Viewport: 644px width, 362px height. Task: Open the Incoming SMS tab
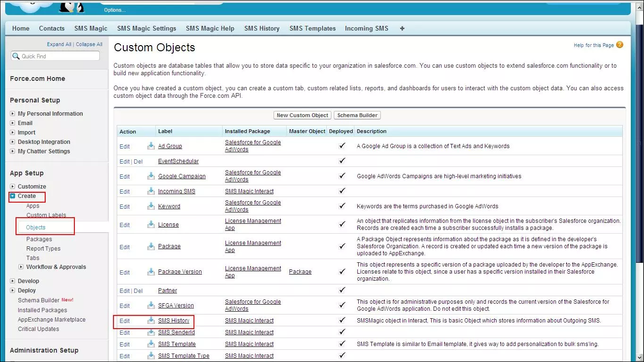click(367, 28)
